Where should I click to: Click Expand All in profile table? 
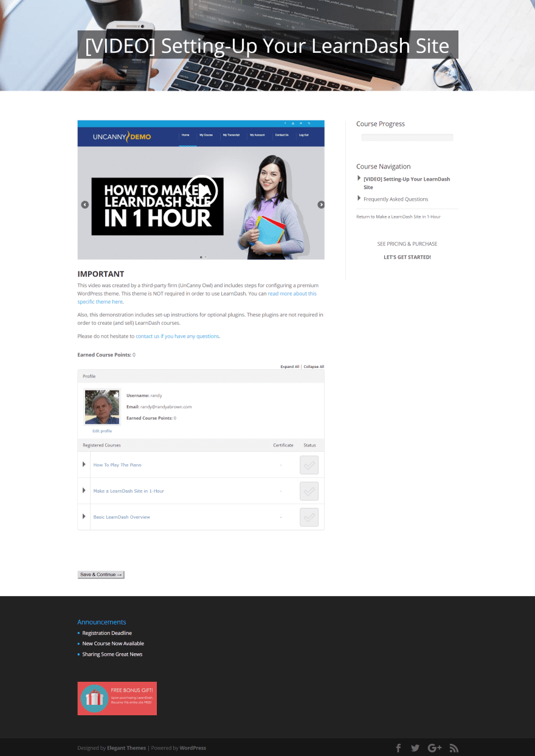289,367
